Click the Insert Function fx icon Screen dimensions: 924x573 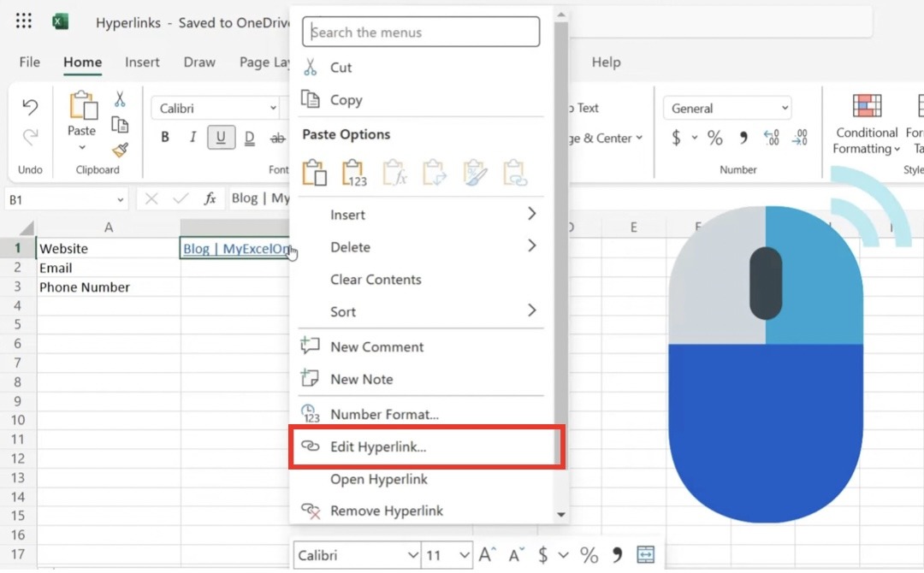[x=210, y=199]
